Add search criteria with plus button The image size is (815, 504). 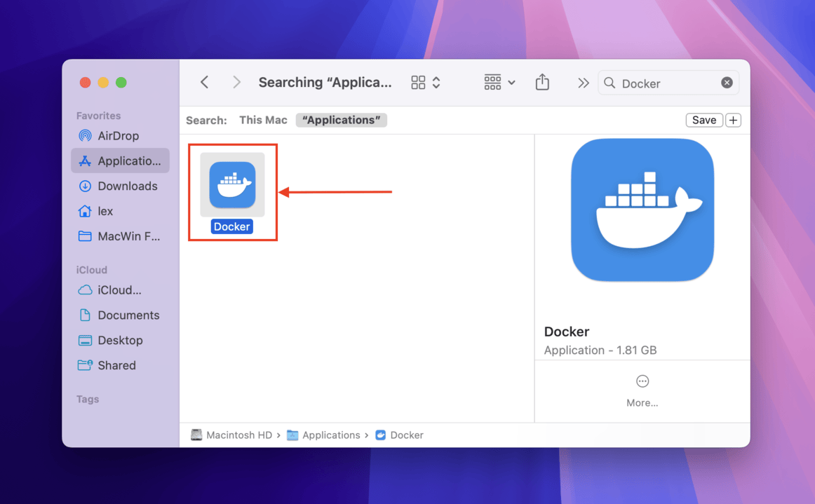[733, 120]
